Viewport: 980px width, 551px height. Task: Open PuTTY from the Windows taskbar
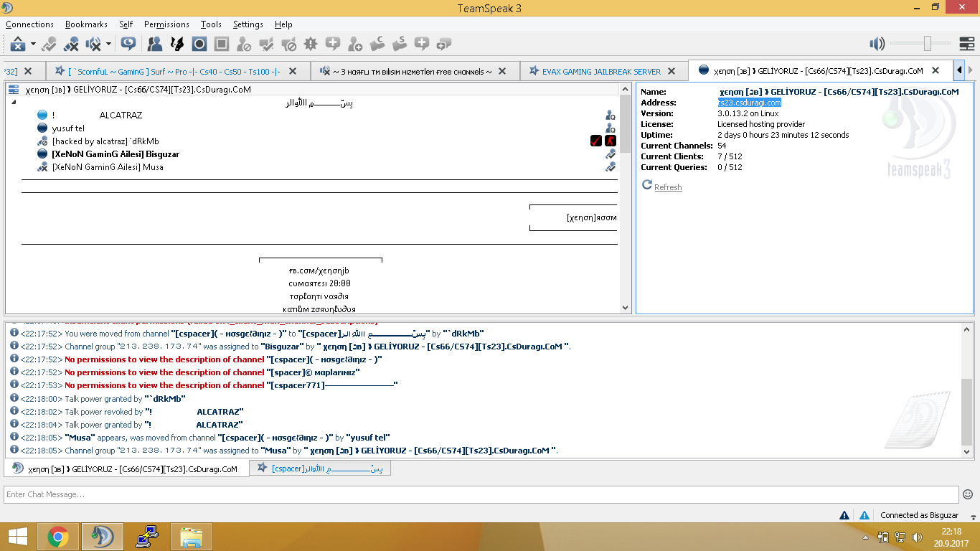coord(146,537)
